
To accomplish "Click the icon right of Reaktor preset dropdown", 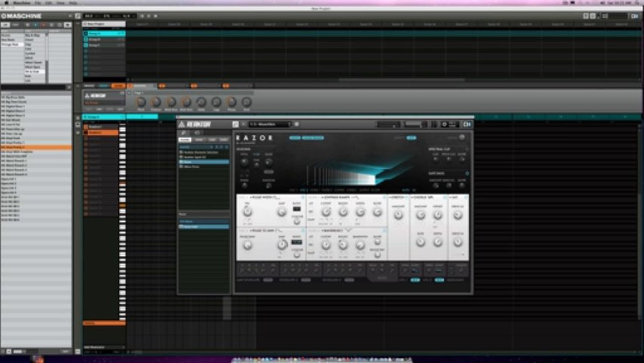I will [297, 124].
